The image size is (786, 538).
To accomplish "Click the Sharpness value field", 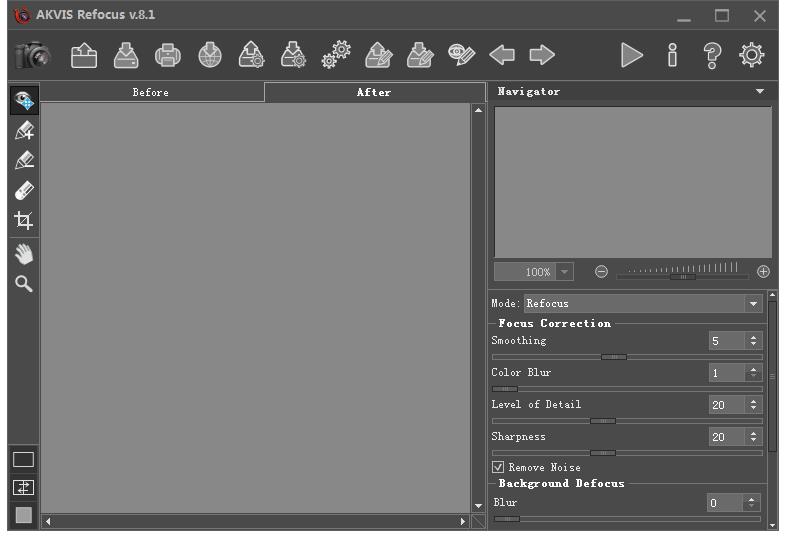I will (x=726, y=437).
